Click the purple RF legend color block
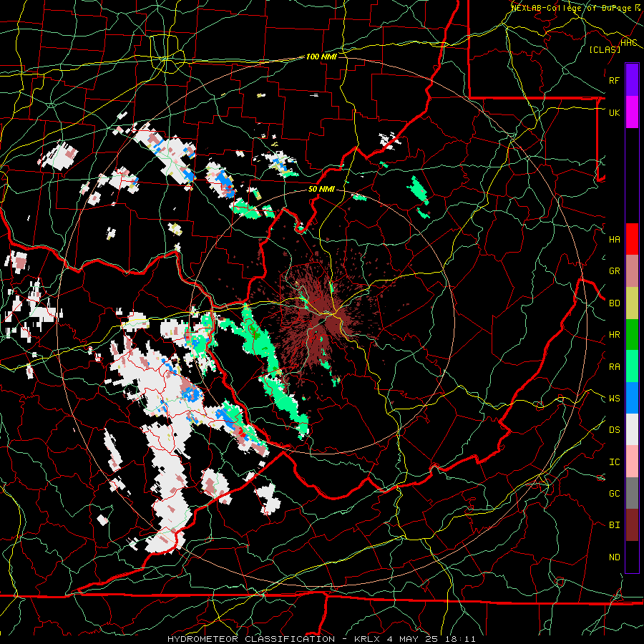Image resolution: width=644 pixels, height=644 pixels. pos(632,80)
